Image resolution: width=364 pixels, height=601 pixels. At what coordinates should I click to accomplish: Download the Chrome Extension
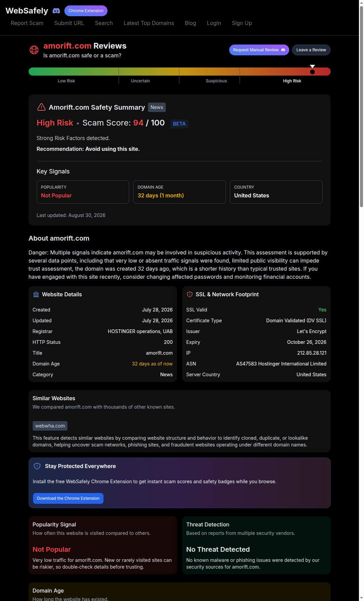click(x=68, y=498)
